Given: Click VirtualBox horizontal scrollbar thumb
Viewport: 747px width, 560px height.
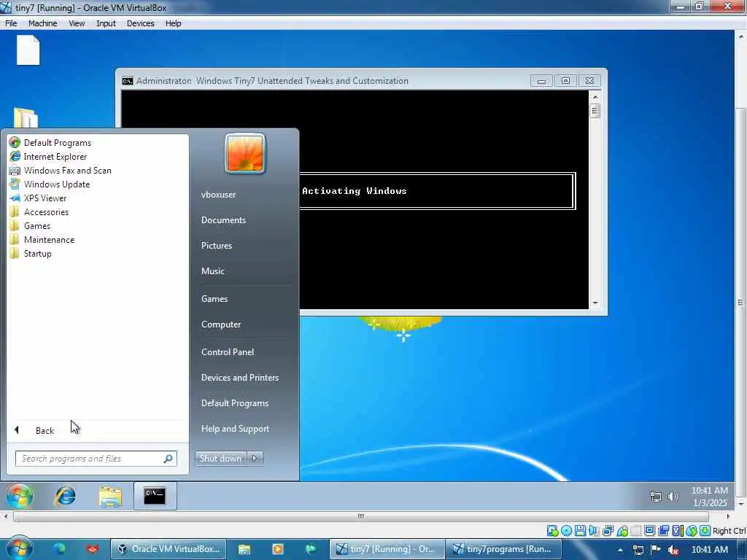Looking at the screenshot, I should coord(360,516).
